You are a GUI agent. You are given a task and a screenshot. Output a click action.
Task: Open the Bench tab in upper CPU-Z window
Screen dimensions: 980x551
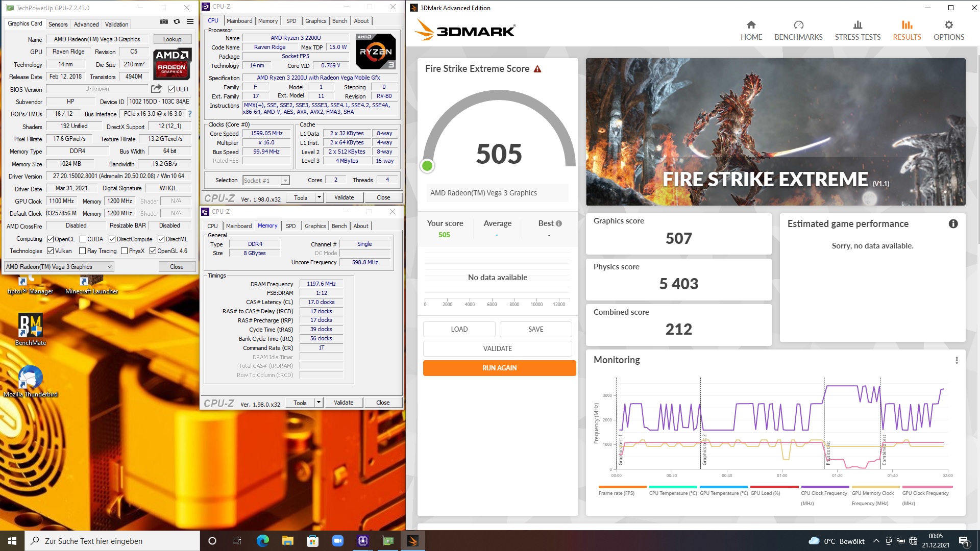pos(339,21)
